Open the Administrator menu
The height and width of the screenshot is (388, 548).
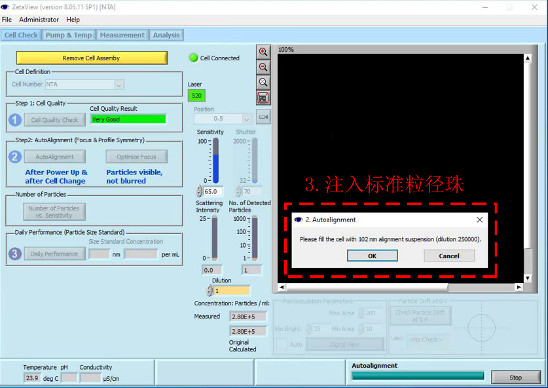[39, 20]
